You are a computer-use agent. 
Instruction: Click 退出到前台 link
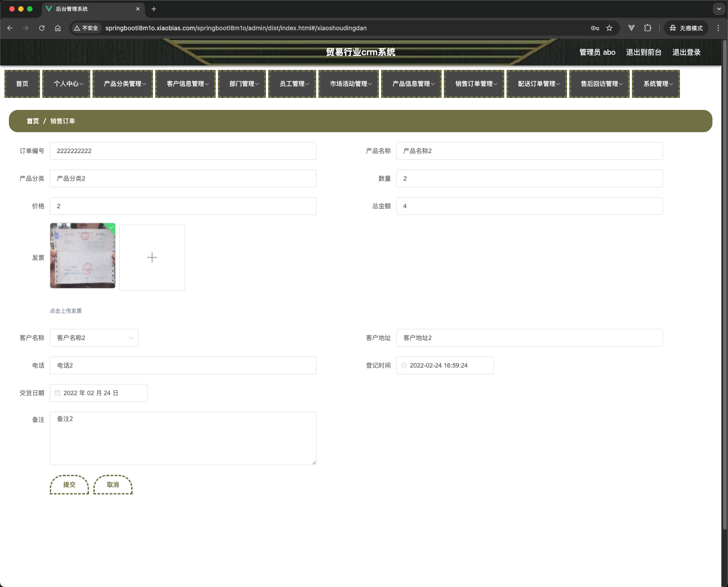pos(644,52)
